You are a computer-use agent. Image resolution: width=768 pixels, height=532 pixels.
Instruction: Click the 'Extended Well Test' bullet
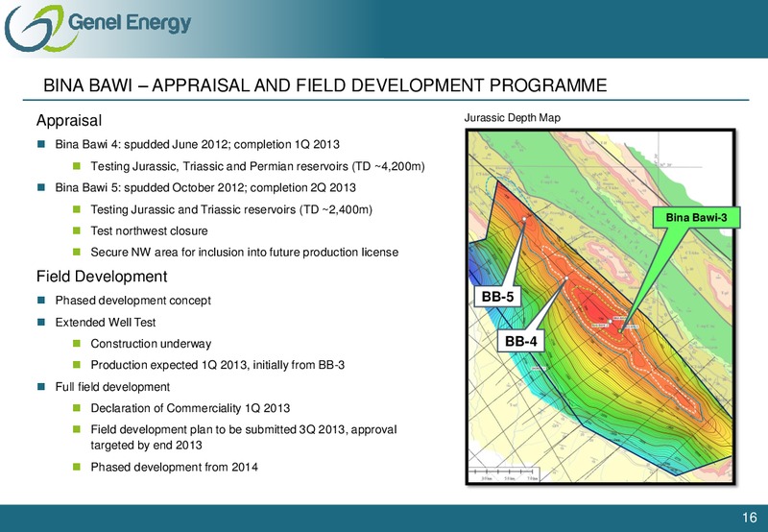click(x=106, y=323)
